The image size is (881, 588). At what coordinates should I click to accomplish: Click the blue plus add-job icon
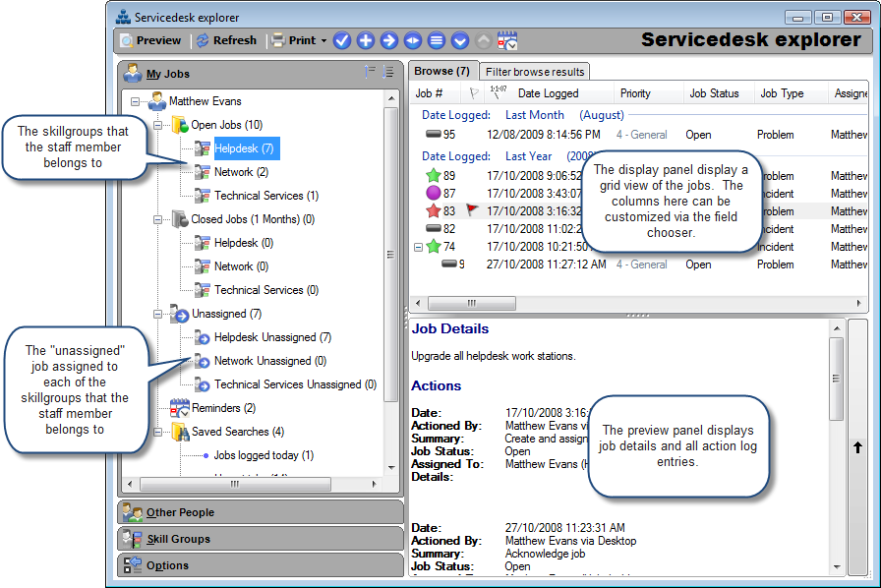(365, 40)
